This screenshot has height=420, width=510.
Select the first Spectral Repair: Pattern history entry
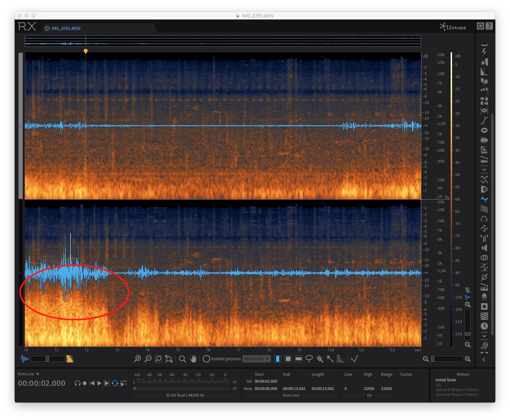(457, 390)
